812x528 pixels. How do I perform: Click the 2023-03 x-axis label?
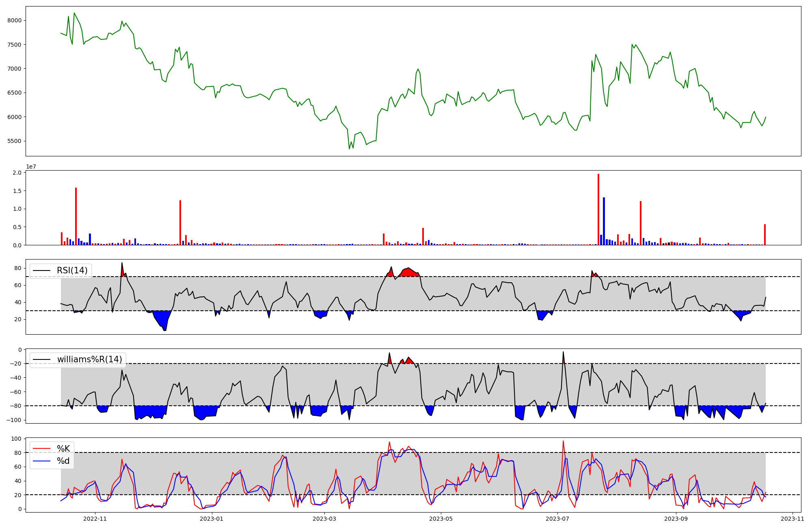point(324,519)
